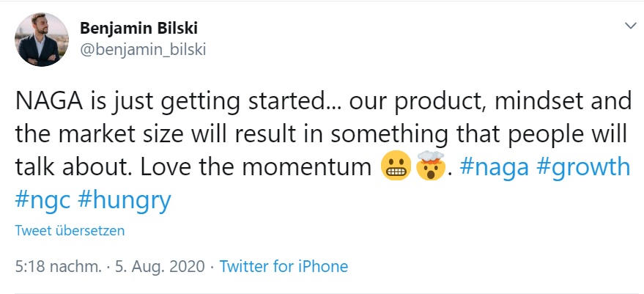Open the Twitter for iPhone source link
Screen dimensions: 644x294
click(284, 266)
